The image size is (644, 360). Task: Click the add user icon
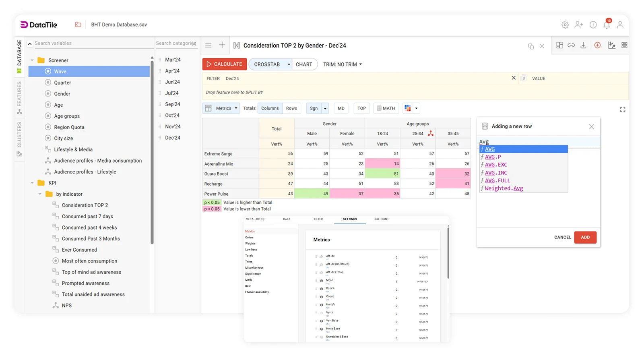[579, 25]
